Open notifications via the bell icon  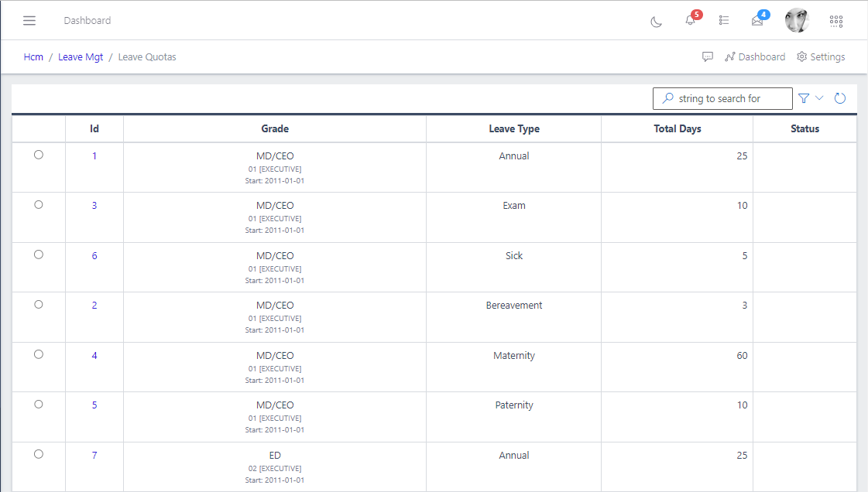[690, 22]
